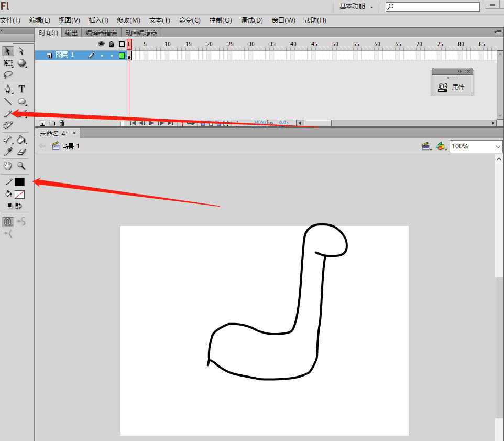
Task: Expand the 基本功能 workspace dropdown
Action: (x=356, y=6)
